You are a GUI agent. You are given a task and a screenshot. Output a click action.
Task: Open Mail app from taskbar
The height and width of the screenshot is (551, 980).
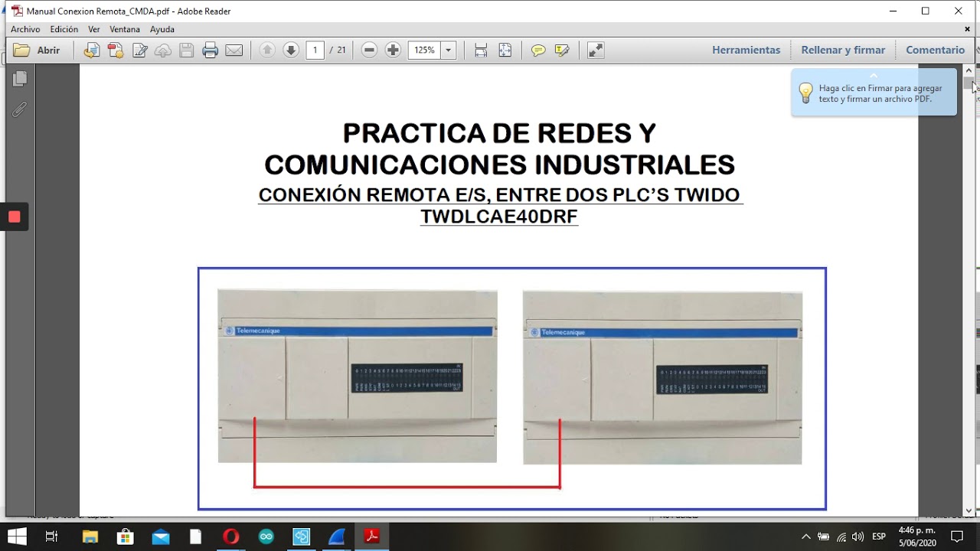point(161,536)
